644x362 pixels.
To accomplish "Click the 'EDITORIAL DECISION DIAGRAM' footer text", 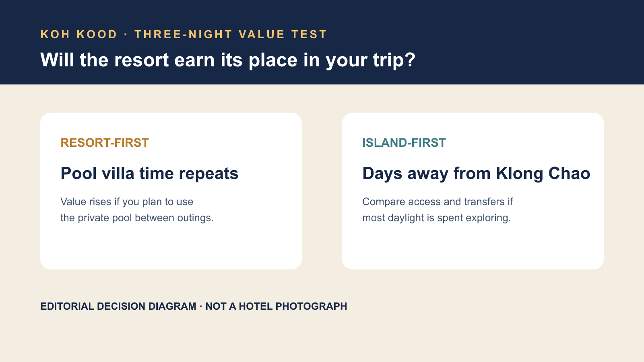I will click(x=118, y=306).
